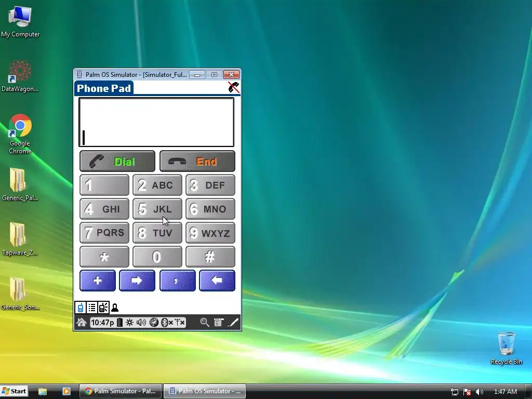Tap the Bluetooth disabled icon

pyautogui.click(x=166, y=322)
